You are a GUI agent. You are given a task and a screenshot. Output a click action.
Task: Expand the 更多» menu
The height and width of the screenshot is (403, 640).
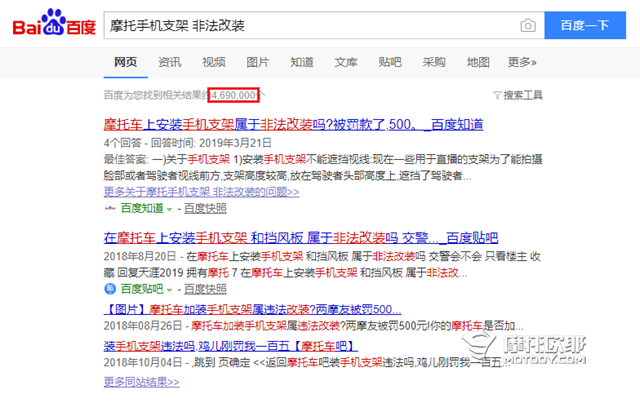tap(522, 62)
